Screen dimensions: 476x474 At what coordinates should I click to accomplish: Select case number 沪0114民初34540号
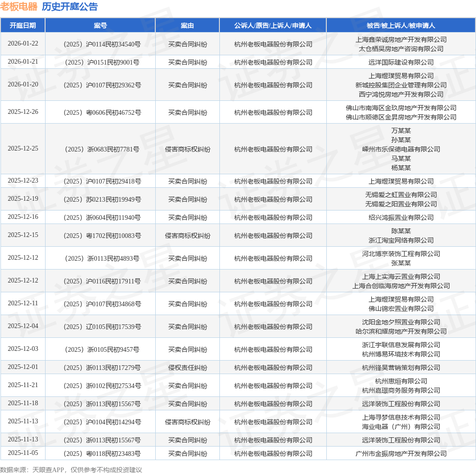click(x=102, y=44)
